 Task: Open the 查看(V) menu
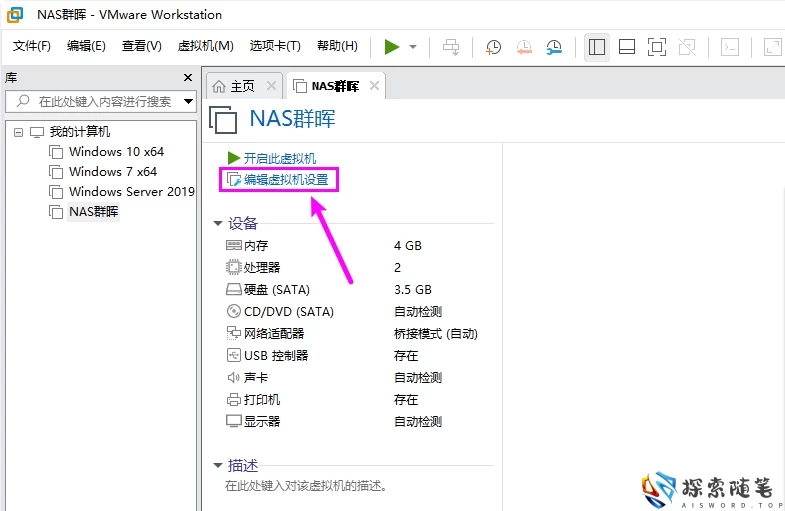tap(142, 46)
